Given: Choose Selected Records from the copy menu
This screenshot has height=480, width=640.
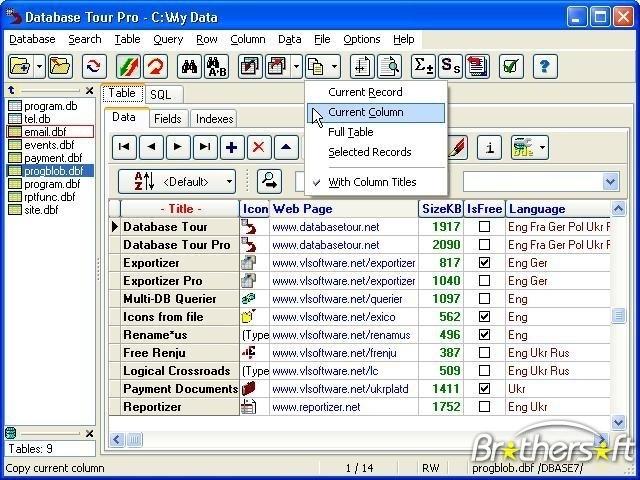Looking at the screenshot, I should [x=376, y=152].
